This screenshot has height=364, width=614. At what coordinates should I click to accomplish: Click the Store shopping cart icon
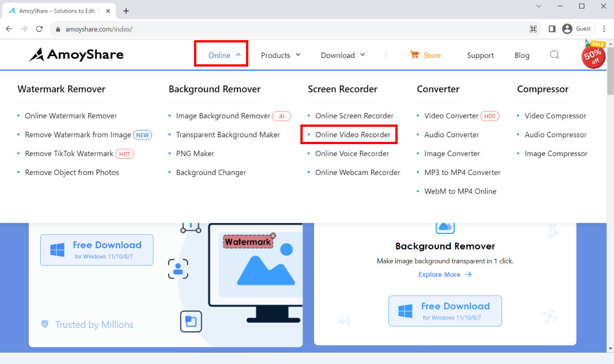(x=415, y=55)
